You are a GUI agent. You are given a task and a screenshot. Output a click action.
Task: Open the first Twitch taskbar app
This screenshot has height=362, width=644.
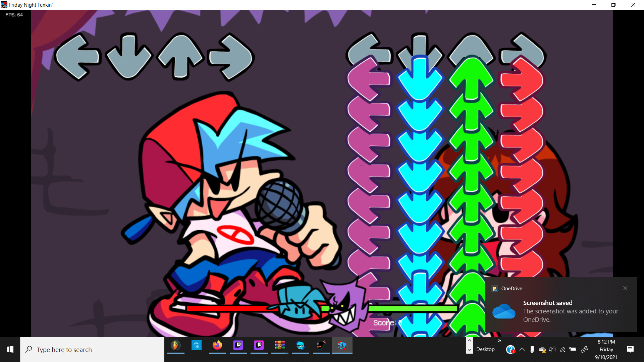[x=238, y=345]
